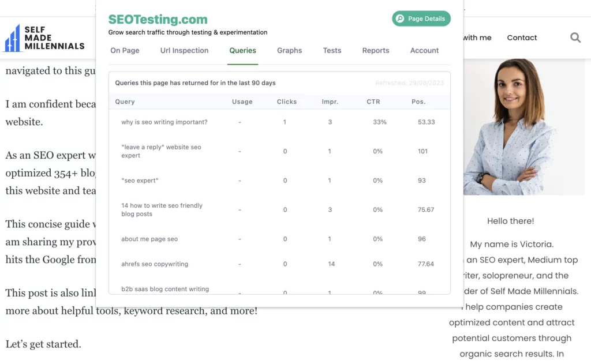The height and width of the screenshot is (364, 591).
Task: Open the Reports tab
Action: pos(375,51)
